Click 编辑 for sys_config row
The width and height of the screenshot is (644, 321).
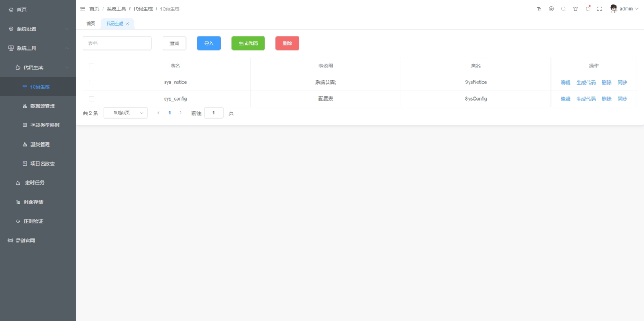coord(565,99)
